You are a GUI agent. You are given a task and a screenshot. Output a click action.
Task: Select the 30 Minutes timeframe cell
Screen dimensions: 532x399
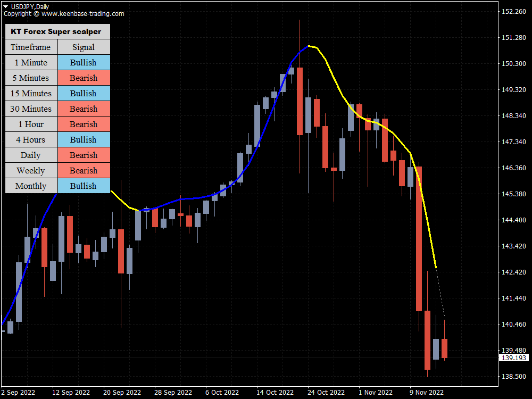31,109
